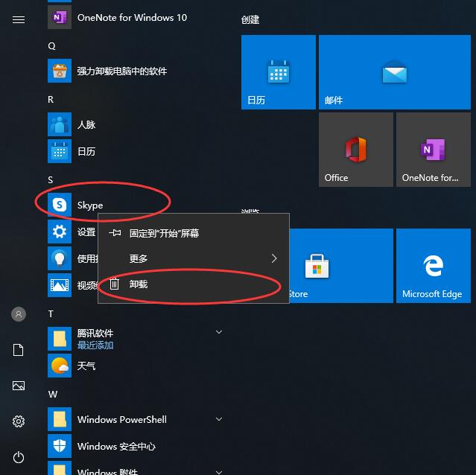
Task: Select 固定到"开始"屏幕 in context menu
Action: pos(194,233)
